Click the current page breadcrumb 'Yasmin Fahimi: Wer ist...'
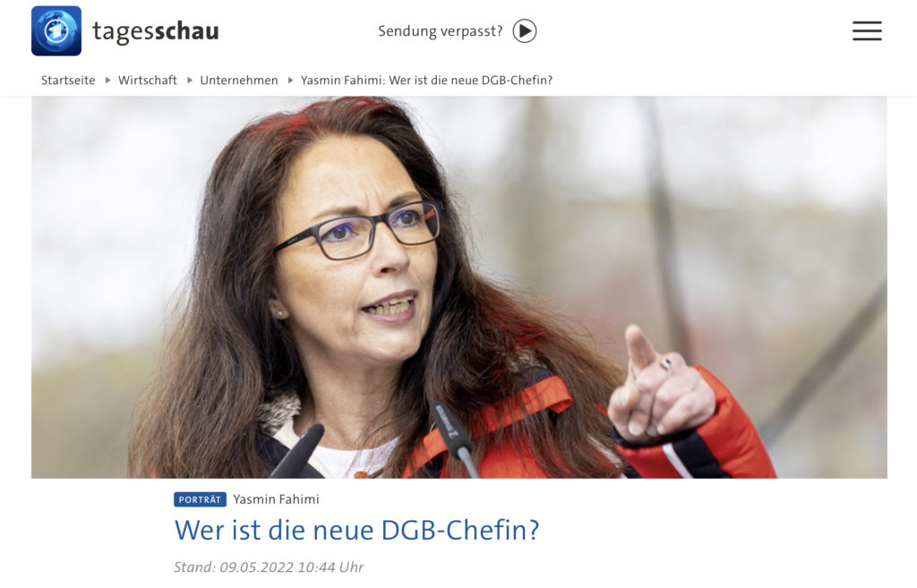Screen dimensions: 917x588 [426, 80]
